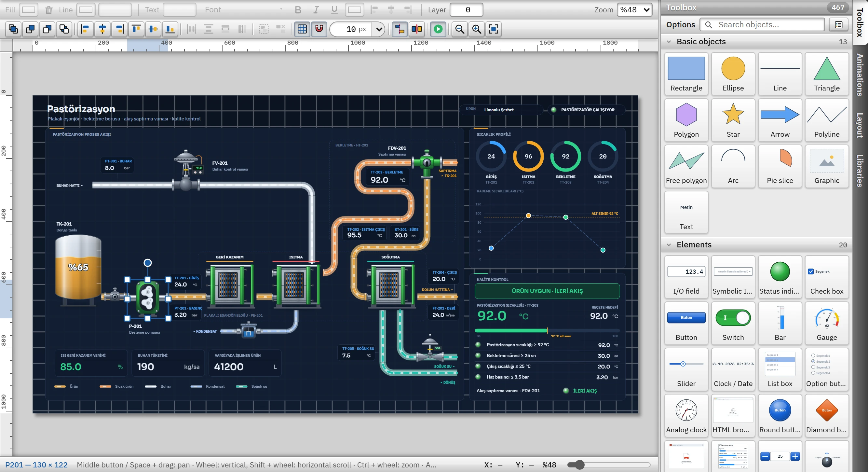
Task: Open the grid size px dropdown
Action: coord(379,29)
